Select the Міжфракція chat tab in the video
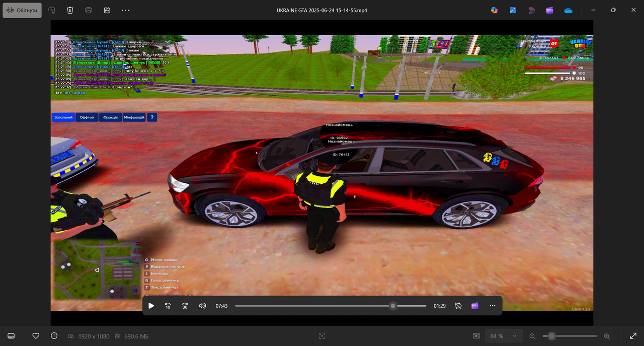 134,117
